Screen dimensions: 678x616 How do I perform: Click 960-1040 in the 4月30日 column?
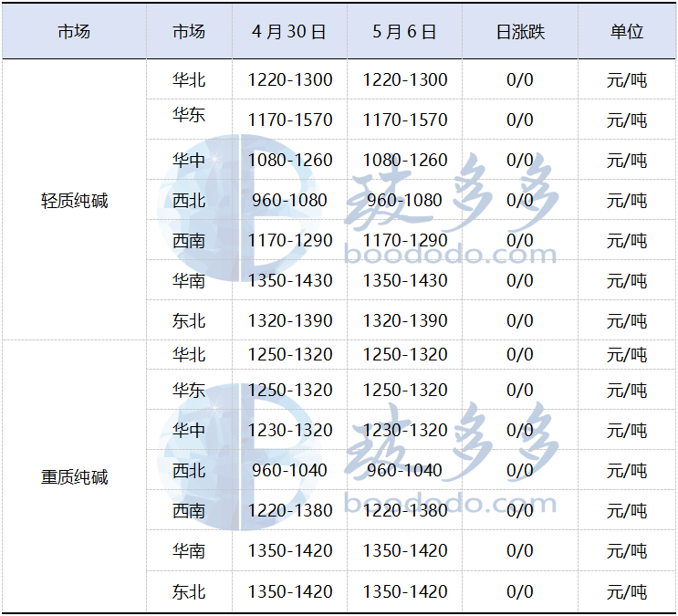(x=289, y=471)
